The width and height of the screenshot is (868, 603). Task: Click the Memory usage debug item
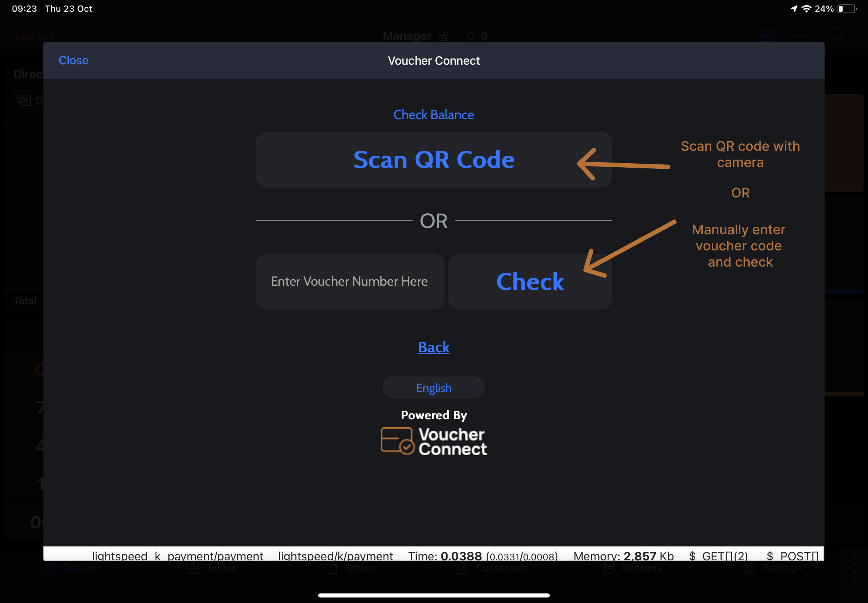[x=623, y=556]
